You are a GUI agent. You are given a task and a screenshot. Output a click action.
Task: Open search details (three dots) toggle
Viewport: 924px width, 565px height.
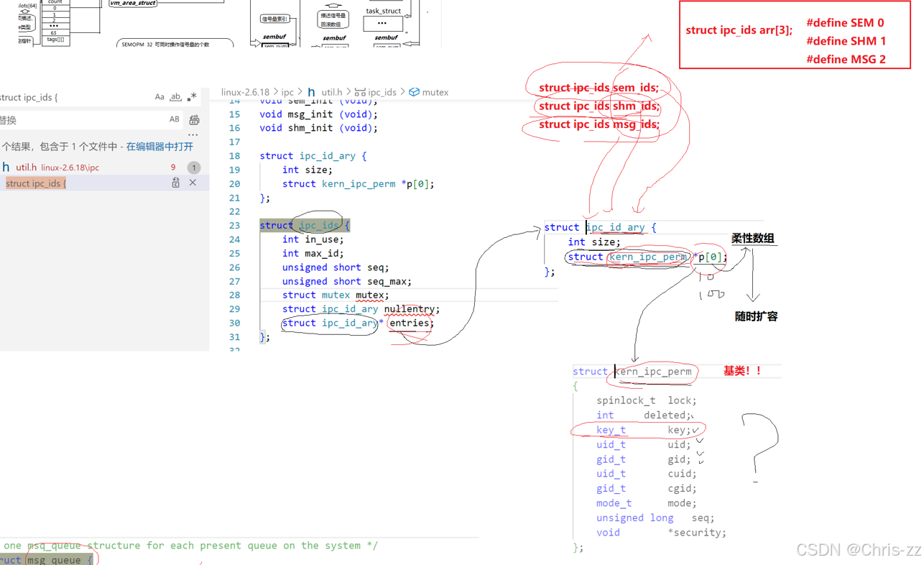193,134
